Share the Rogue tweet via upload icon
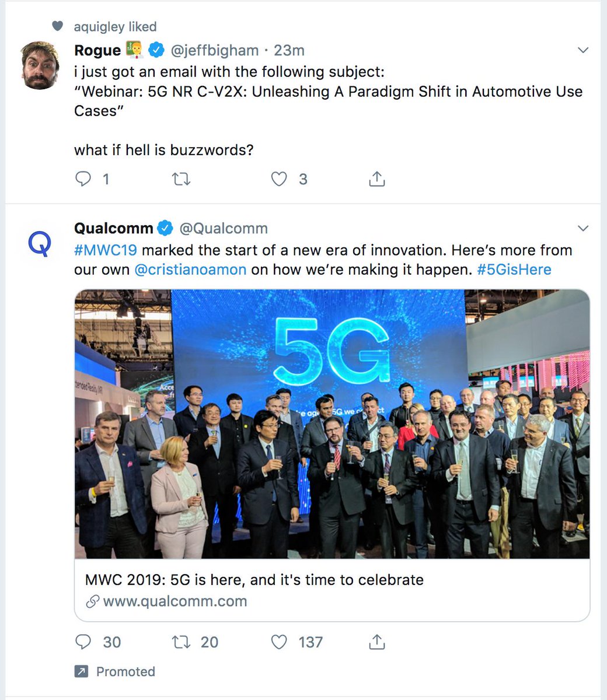This screenshot has width=607, height=700. coord(377,178)
